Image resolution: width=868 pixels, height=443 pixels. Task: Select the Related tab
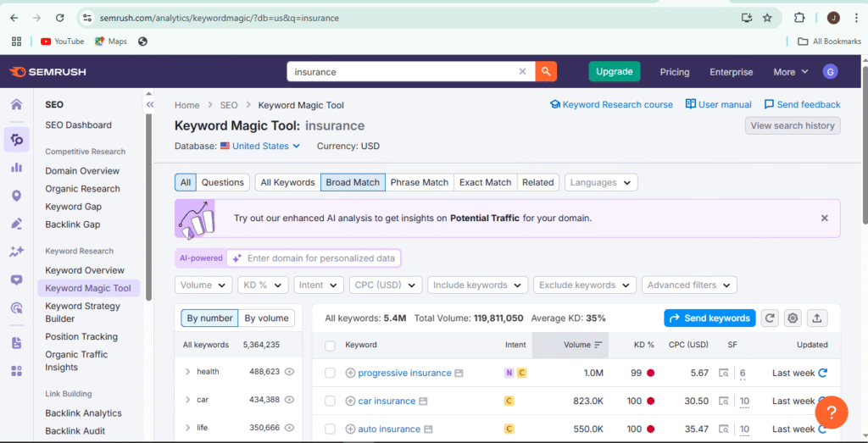click(537, 182)
